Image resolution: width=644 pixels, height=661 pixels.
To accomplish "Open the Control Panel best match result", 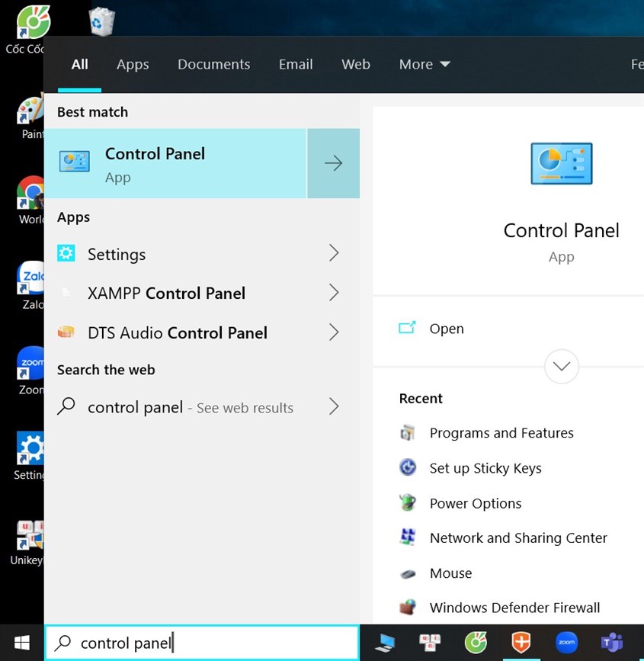I will pos(175,163).
